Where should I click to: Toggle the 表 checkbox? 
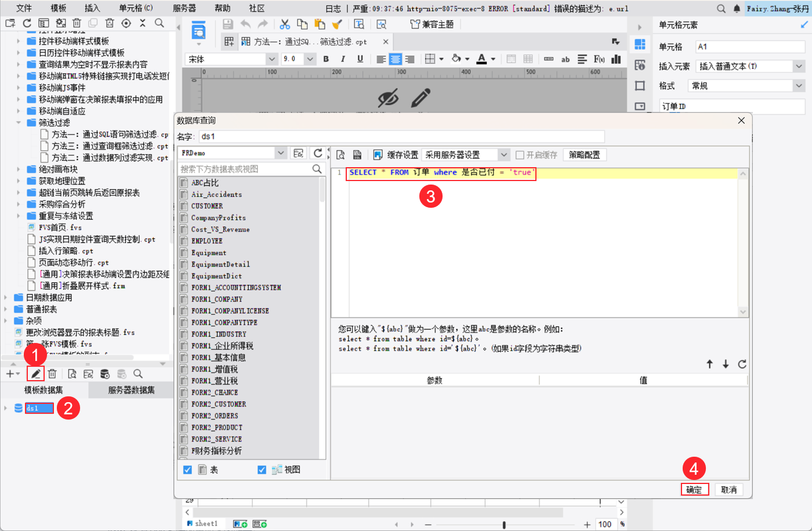click(x=187, y=469)
